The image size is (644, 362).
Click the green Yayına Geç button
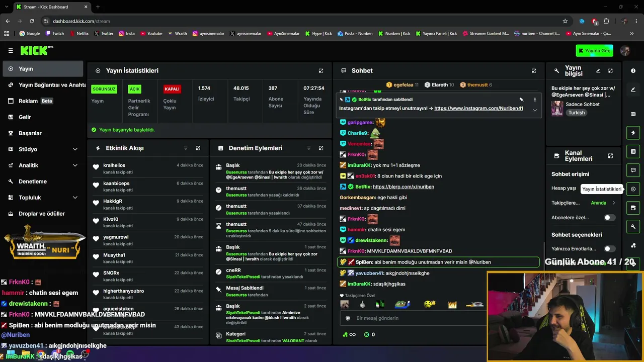(x=594, y=51)
